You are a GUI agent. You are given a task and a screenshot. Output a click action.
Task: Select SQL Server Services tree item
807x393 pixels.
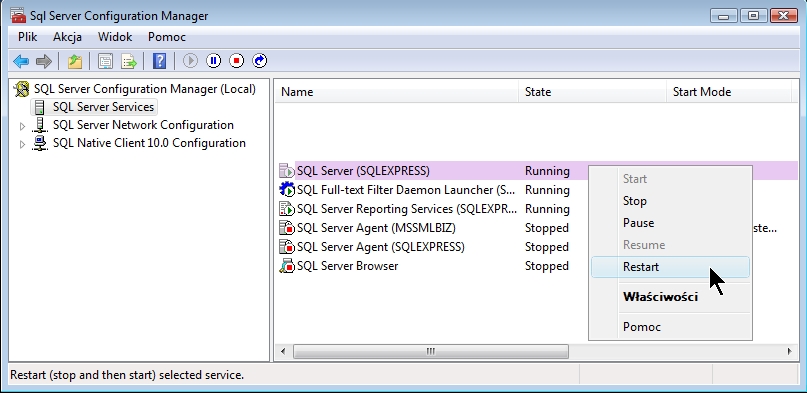click(x=103, y=107)
